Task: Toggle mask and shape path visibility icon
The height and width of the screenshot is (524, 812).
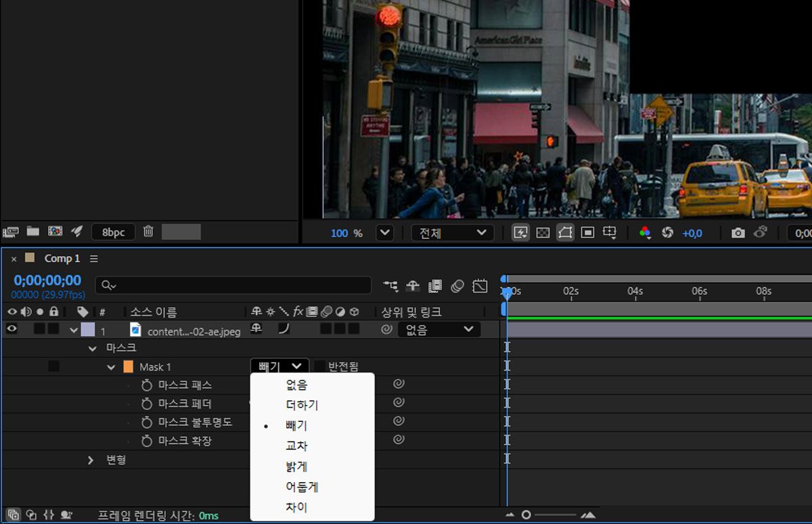Action: pos(565,233)
